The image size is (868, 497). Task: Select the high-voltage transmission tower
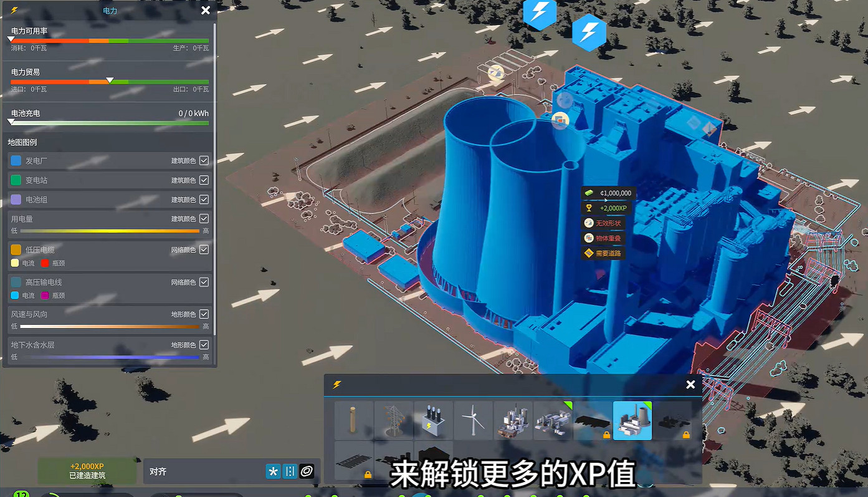point(393,421)
